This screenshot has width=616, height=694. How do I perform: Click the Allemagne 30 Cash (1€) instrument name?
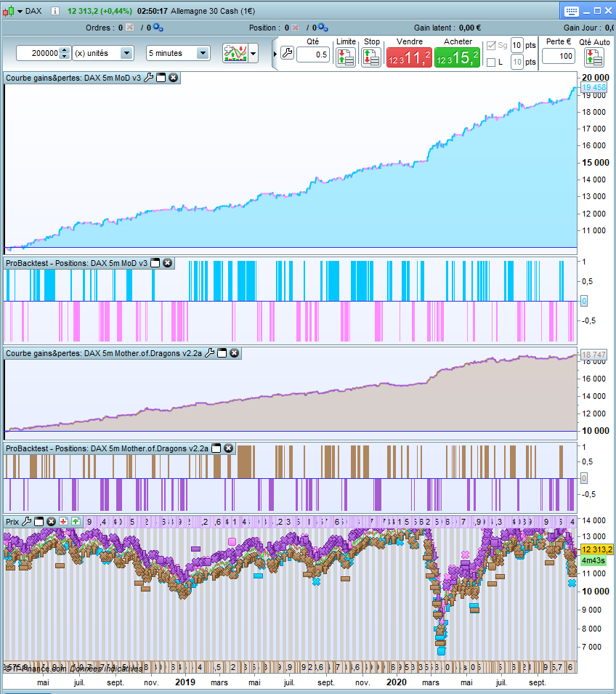pyautogui.click(x=213, y=11)
